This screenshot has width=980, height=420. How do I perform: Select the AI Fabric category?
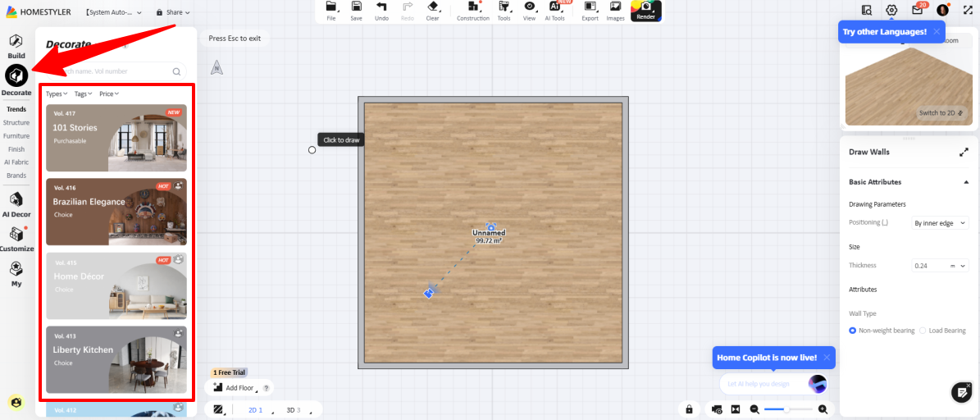pos(16,162)
